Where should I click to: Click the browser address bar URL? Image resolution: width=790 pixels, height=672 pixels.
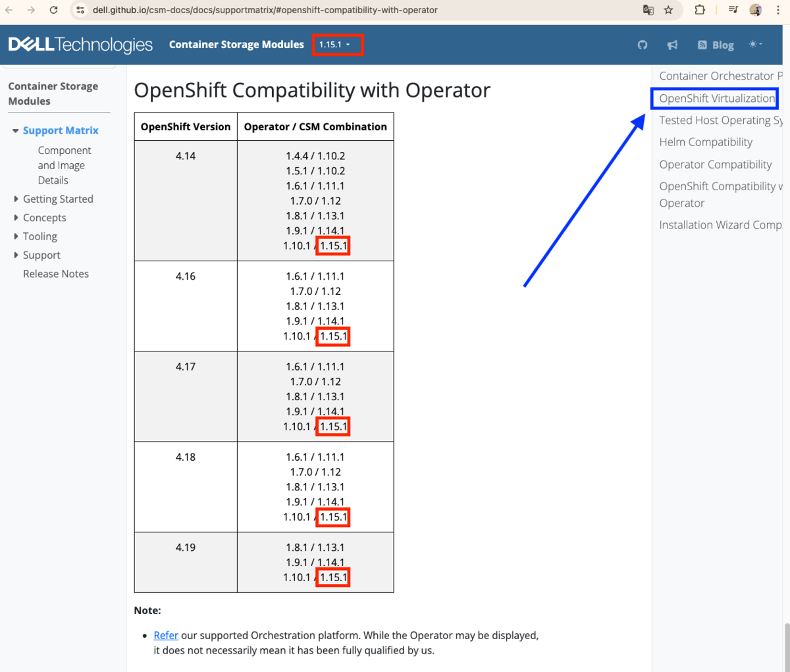265,10
